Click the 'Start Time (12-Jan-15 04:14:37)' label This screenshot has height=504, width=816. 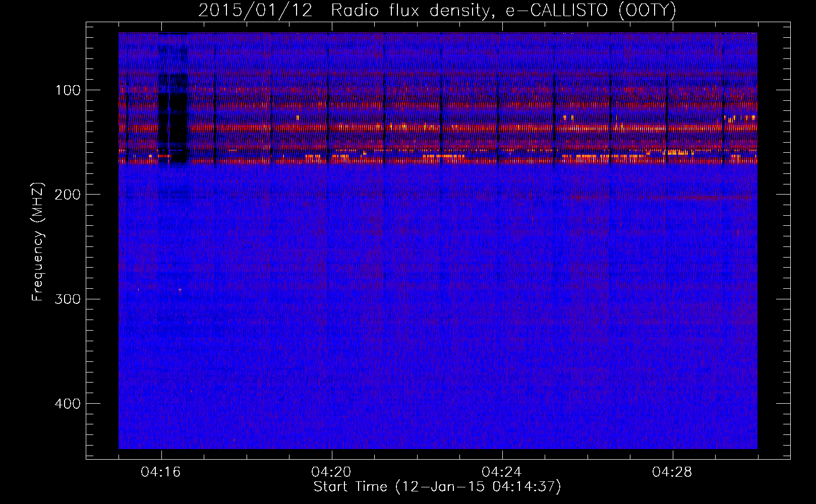[x=437, y=487]
